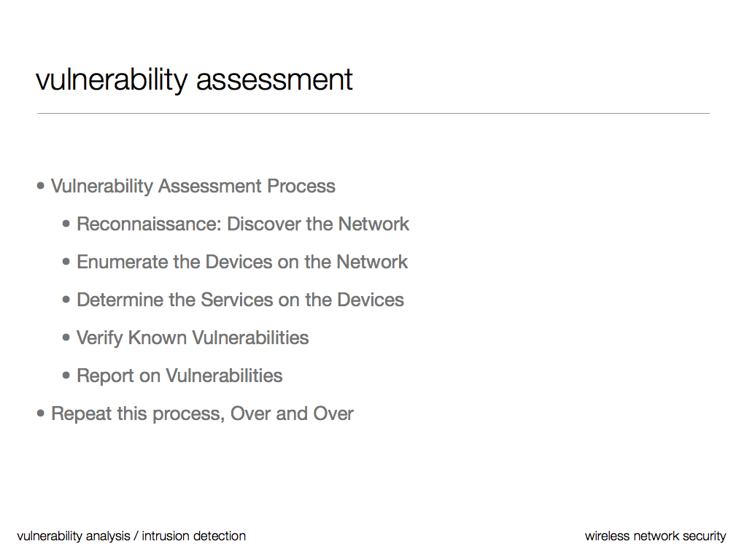This screenshot has width=747, height=560.
Task: Click the "wireless network security" footer text
Action: pyautogui.click(x=655, y=536)
